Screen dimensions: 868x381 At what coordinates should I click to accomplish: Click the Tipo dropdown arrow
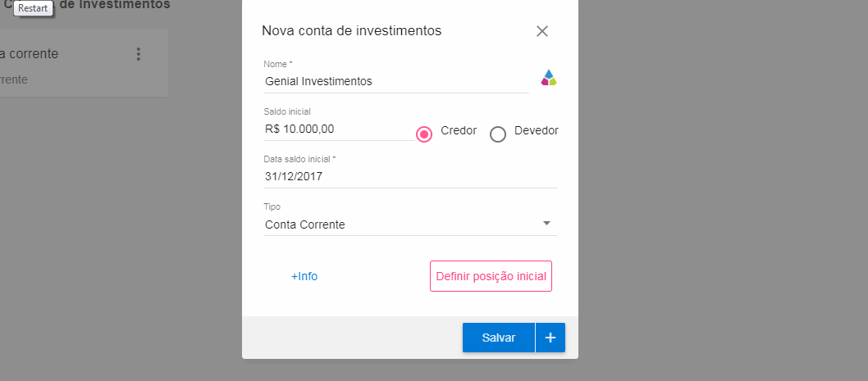click(x=547, y=224)
